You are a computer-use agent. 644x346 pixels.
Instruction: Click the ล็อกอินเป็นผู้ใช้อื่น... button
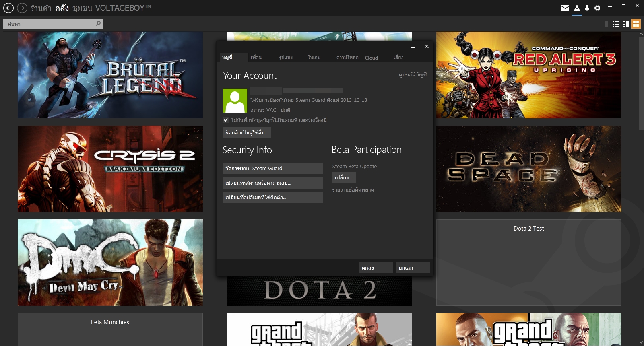[247, 133]
